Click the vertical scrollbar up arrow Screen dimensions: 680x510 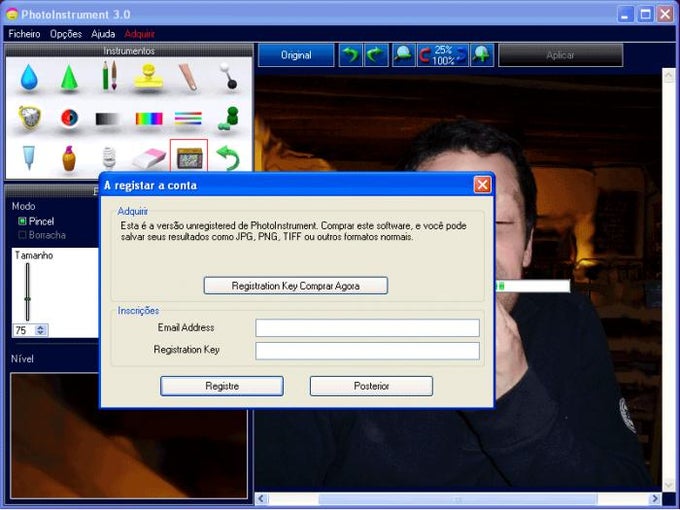[669, 76]
